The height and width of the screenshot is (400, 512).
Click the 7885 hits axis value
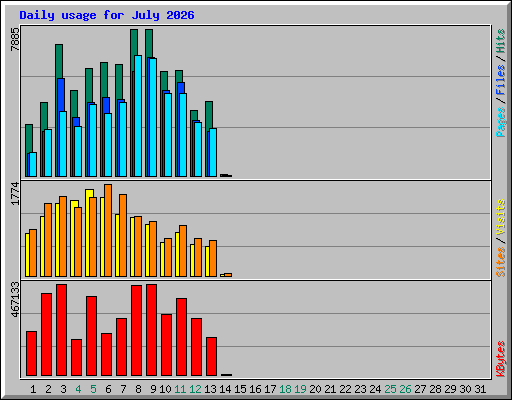click(15, 39)
